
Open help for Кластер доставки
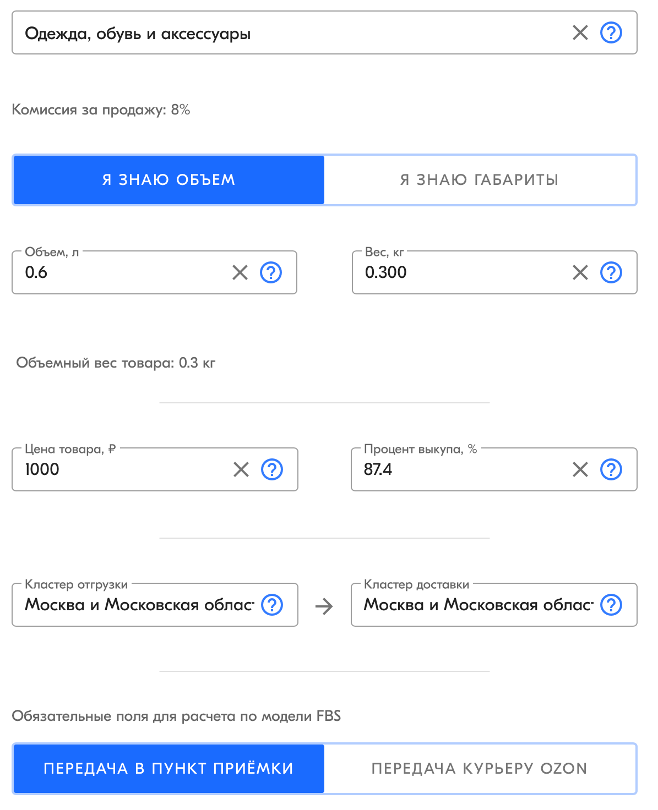(611, 605)
